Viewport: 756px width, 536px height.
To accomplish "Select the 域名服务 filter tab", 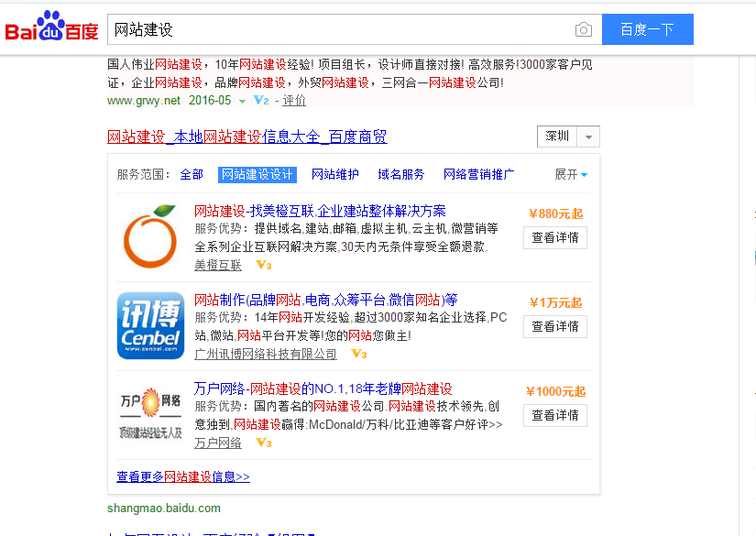I will click(401, 174).
